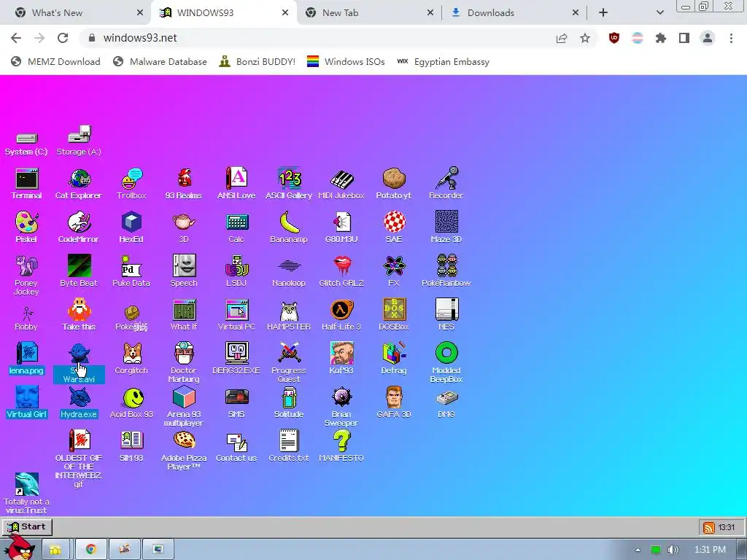Open the Chrome three-dot menu
The height and width of the screenshot is (560, 747).
731,38
